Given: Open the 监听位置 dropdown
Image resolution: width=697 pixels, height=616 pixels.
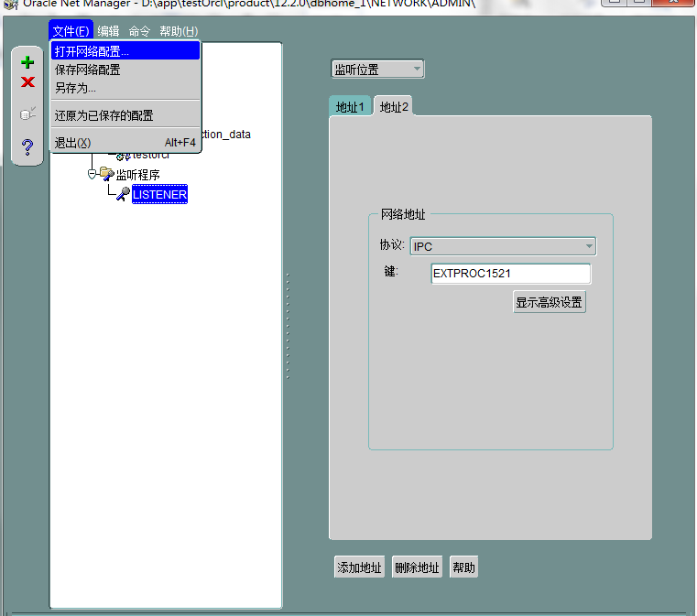Looking at the screenshot, I should [377, 70].
